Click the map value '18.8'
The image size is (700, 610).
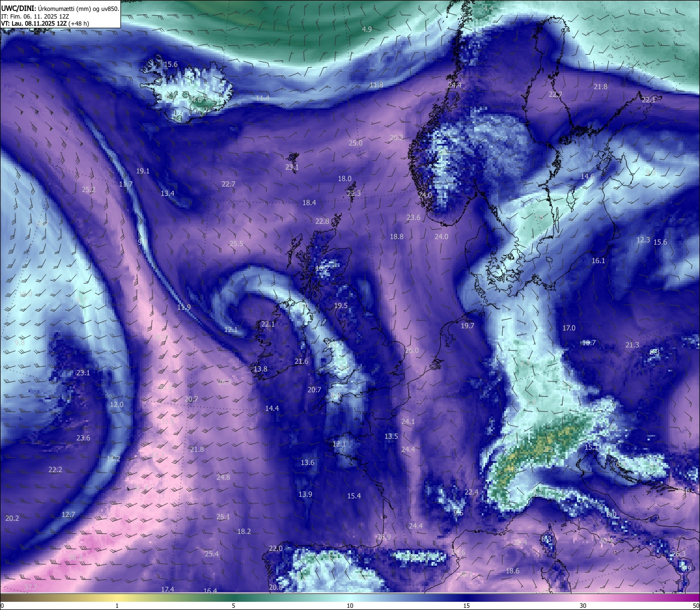coord(396,236)
